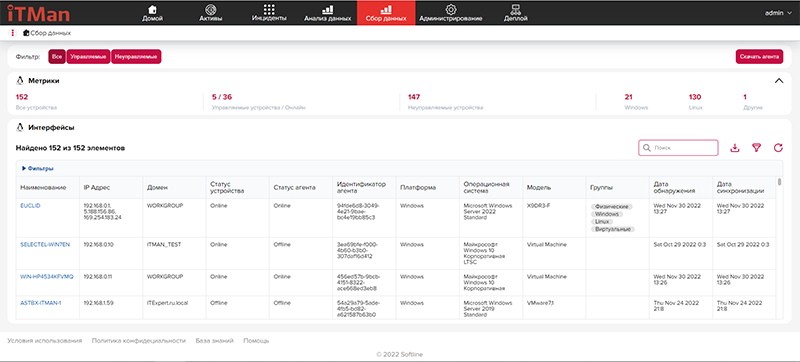Click the Метрики penguin icon
Image resolution: width=800 pixels, height=362 pixels.
(20, 81)
